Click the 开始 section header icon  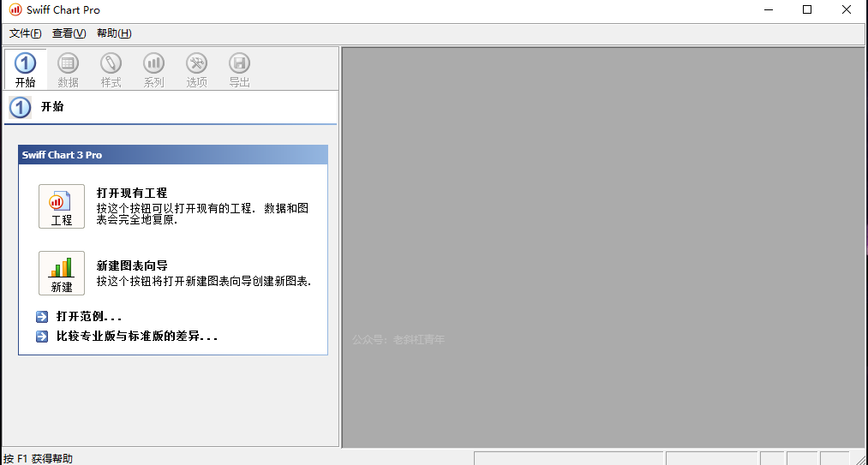coord(21,107)
